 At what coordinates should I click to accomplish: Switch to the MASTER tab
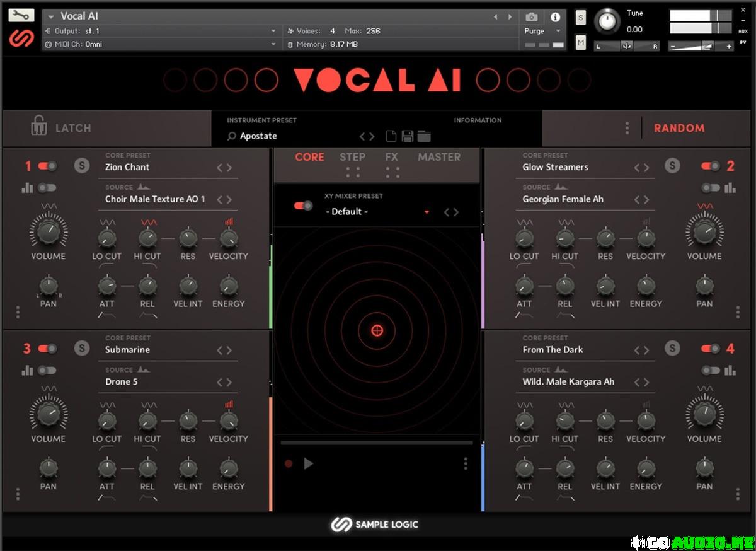pos(439,157)
